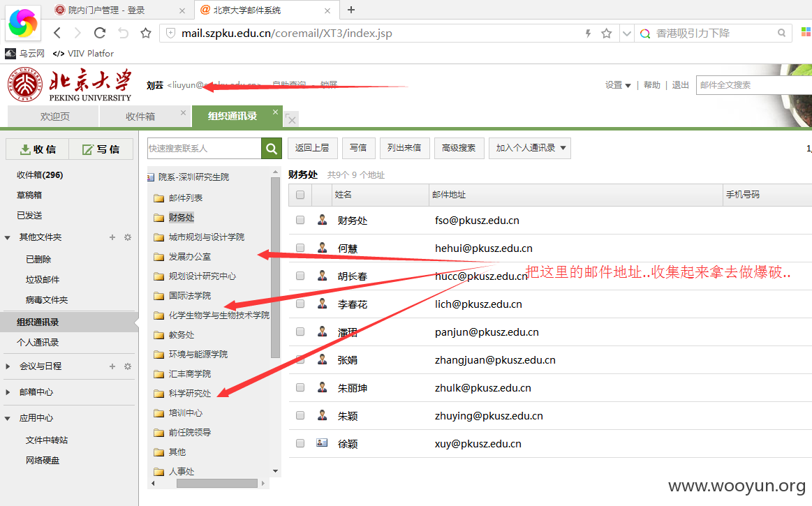
Task: Reload the page with the refresh icon
Action: pos(100,33)
